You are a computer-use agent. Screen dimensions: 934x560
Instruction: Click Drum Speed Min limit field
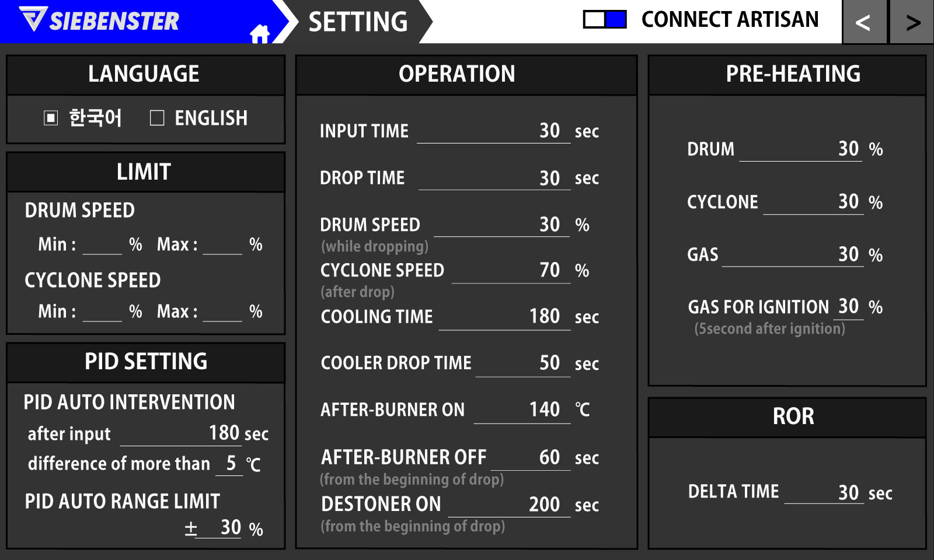[102, 244]
